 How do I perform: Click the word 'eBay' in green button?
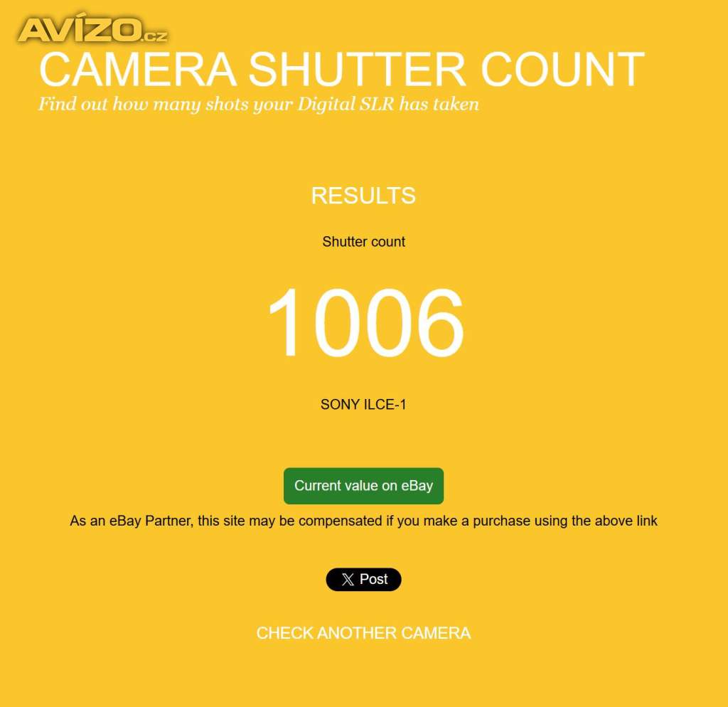(x=417, y=486)
